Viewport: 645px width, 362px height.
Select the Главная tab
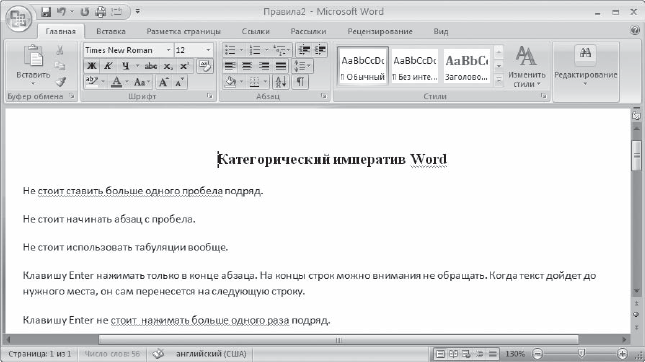click(60, 31)
